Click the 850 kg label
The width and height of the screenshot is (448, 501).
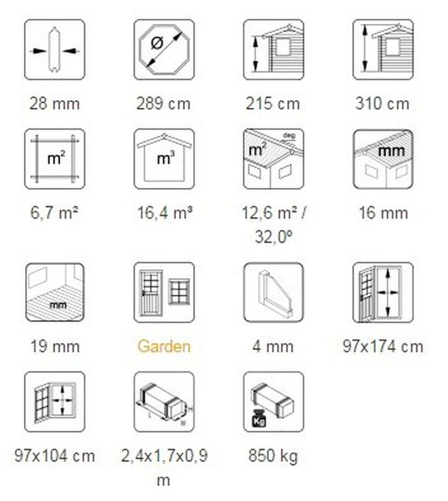tap(273, 456)
